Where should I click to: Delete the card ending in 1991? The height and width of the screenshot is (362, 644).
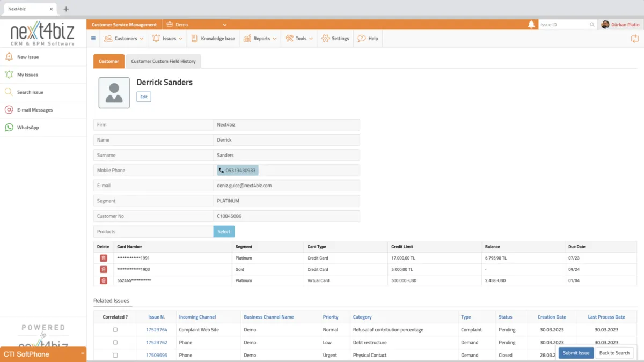click(104, 258)
